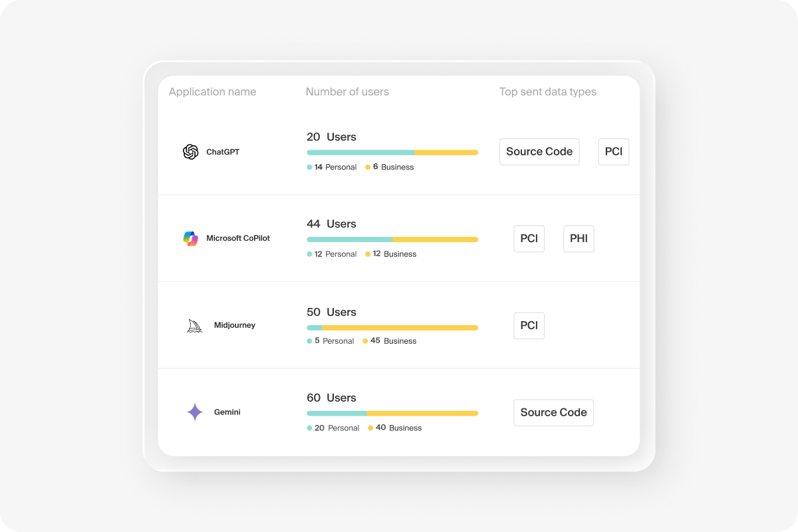Viewport: 798px width, 532px height.
Task: Click the 50 Users count
Action: coord(331,312)
